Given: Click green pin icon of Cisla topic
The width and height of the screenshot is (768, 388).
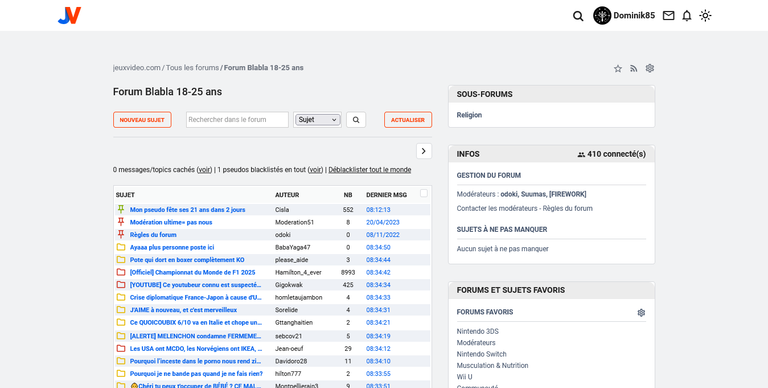Looking at the screenshot, I should (121, 209).
